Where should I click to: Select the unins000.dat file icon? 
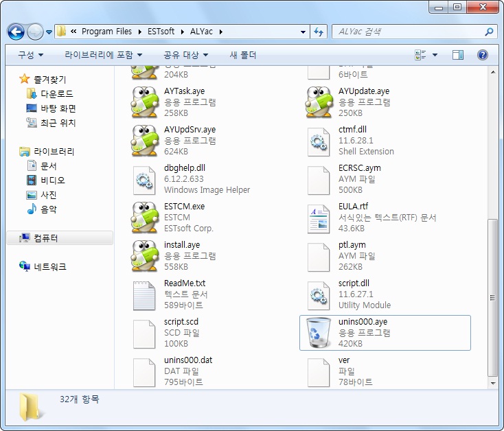[x=144, y=373]
